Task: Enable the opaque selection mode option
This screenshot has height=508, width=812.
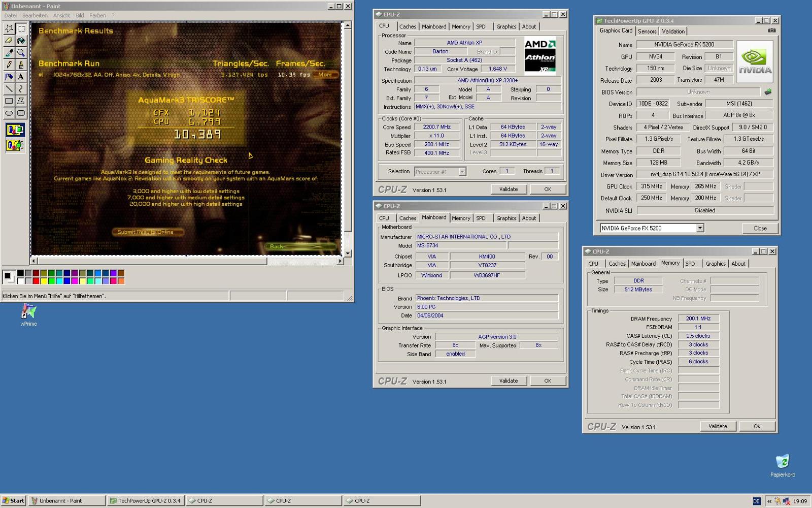Action: 15,130
